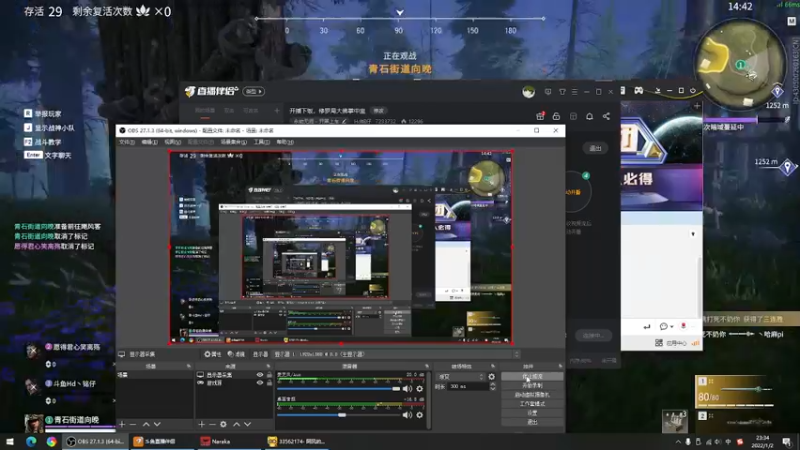Pop out the audio mixer dock icon
Image resolution: width=800 pixels, height=450 pixels.
(427, 366)
